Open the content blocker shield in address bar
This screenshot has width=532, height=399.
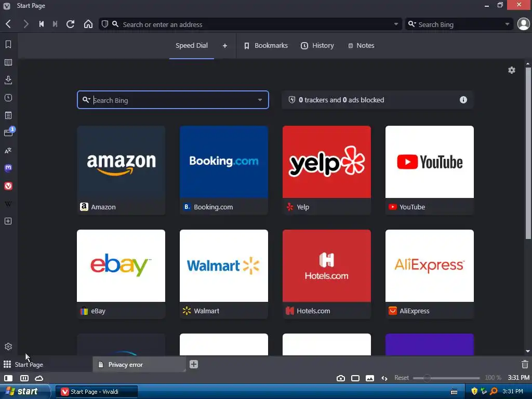click(x=105, y=24)
